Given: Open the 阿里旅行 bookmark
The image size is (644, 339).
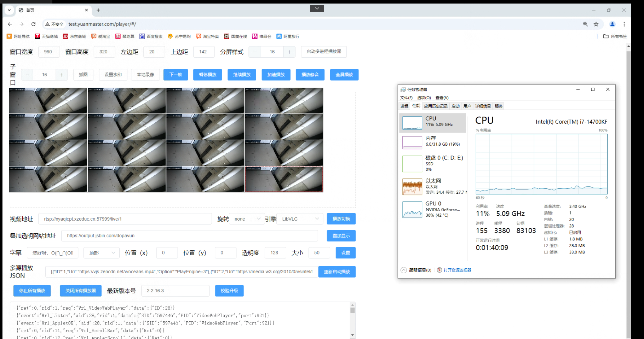Looking at the screenshot, I should click(x=288, y=36).
